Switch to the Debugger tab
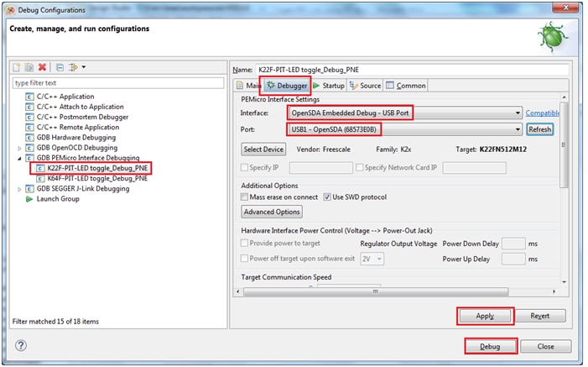588x367 pixels. pyautogui.click(x=287, y=86)
